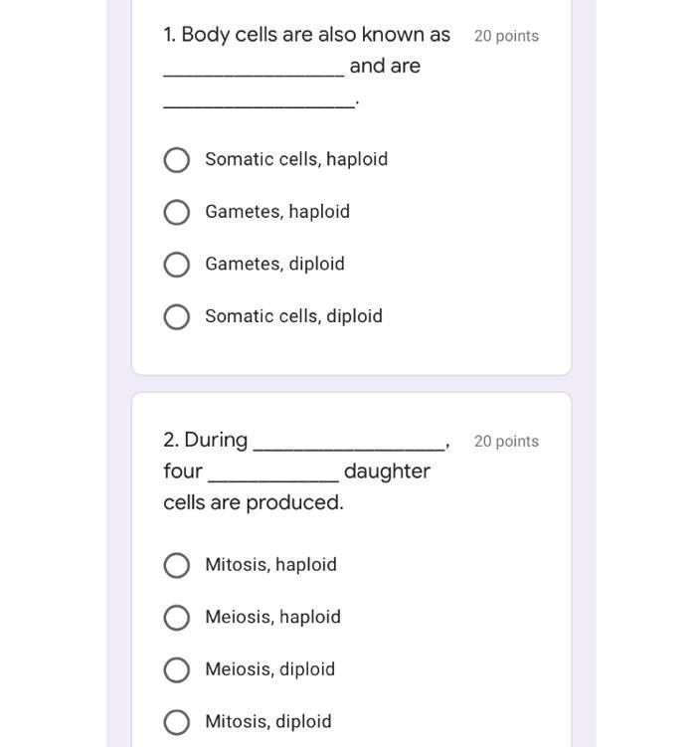Pick the Mitosis, diploid radio circle
This screenshot has width=700, height=747.
(176, 722)
